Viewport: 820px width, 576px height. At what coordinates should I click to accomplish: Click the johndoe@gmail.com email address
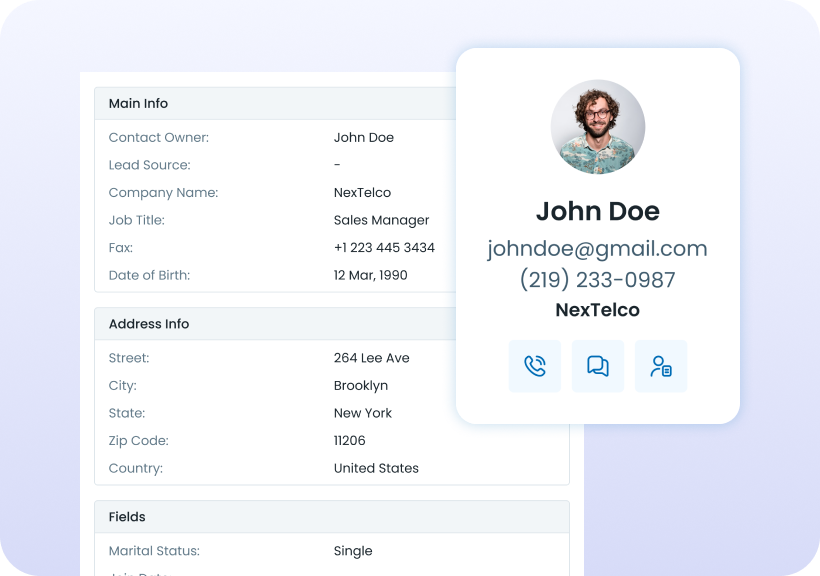(597, 249)
